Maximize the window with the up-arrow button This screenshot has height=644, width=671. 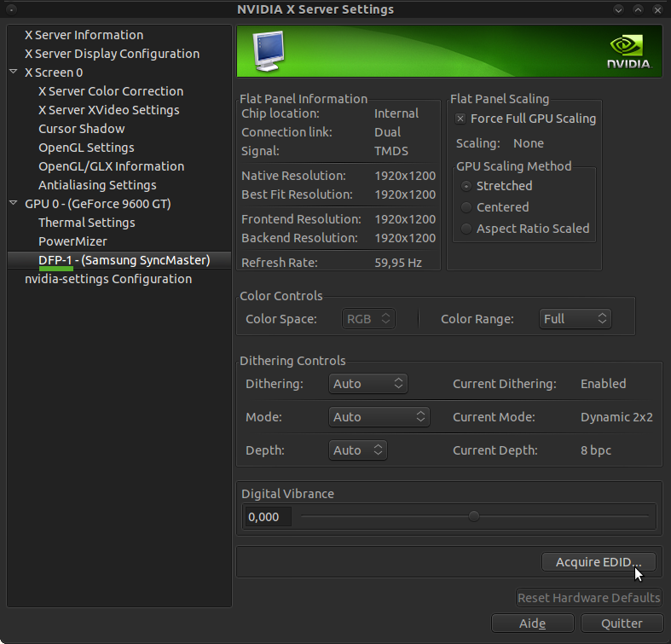click(x=638, y=9)
